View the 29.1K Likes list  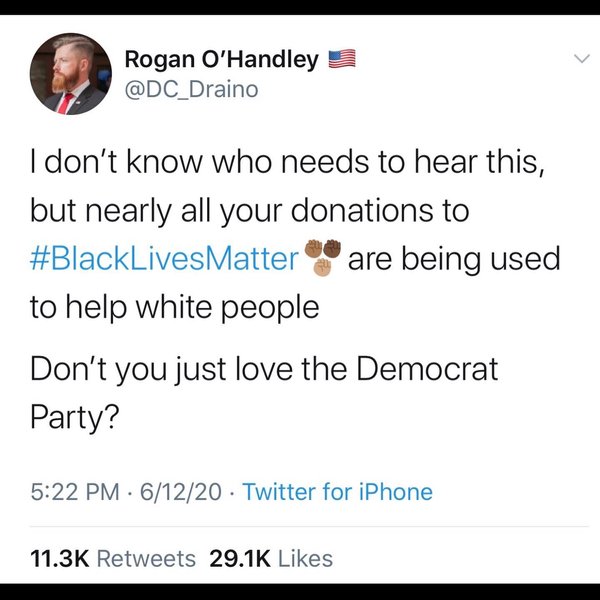(x=271, y=558)
